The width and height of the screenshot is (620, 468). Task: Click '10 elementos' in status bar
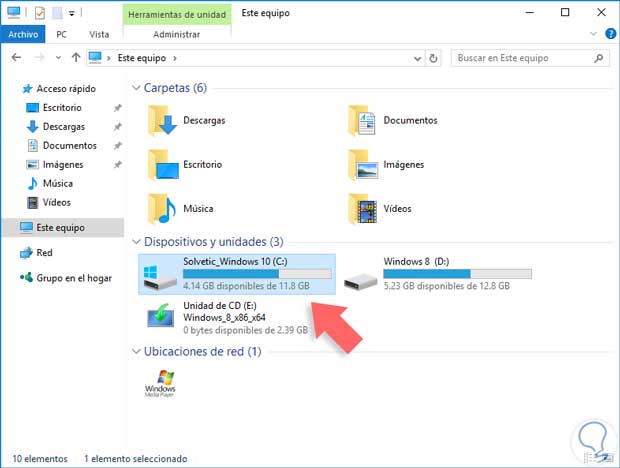pyautogui.click(x=40, y=459)
